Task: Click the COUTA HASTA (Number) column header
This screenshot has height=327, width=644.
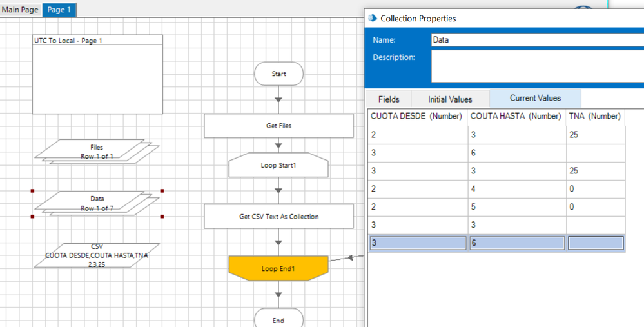Action: pyautogui.click(x=516, y=116)
